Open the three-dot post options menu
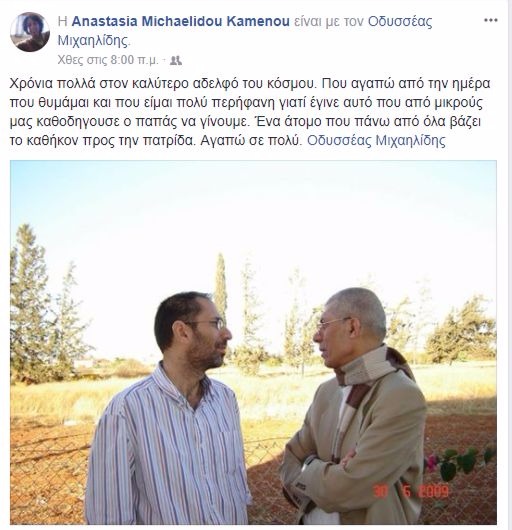The height and width of the screenshot is (530, 512). click(x=490, y=20)
